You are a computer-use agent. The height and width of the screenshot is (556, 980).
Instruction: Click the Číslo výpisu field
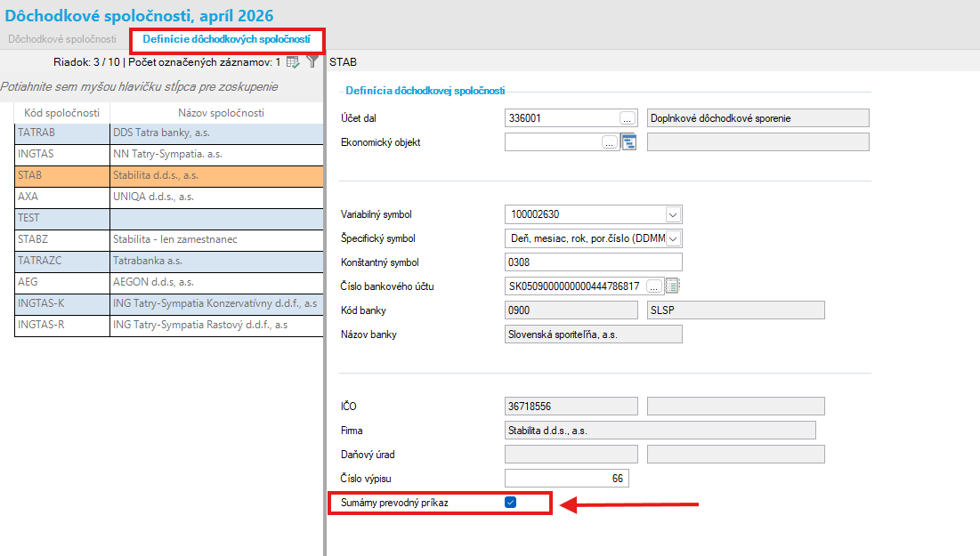point(567,479)
